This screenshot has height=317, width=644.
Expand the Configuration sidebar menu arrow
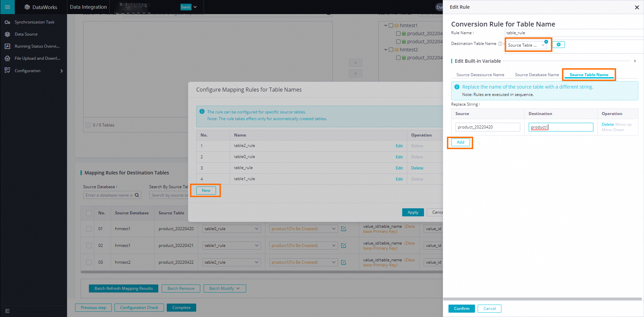point(61,71)
